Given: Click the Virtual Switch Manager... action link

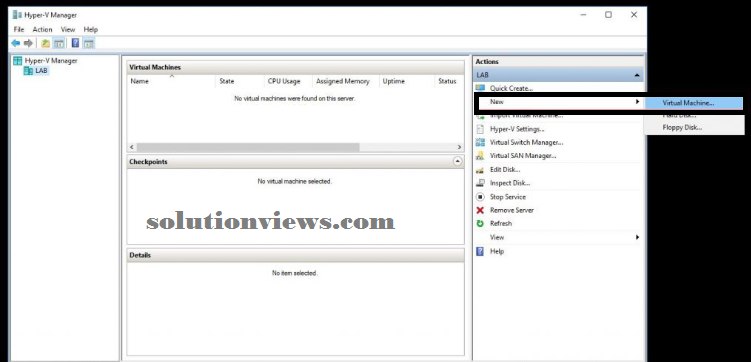Looking at the screenshot, I should (x=526, y=142).
